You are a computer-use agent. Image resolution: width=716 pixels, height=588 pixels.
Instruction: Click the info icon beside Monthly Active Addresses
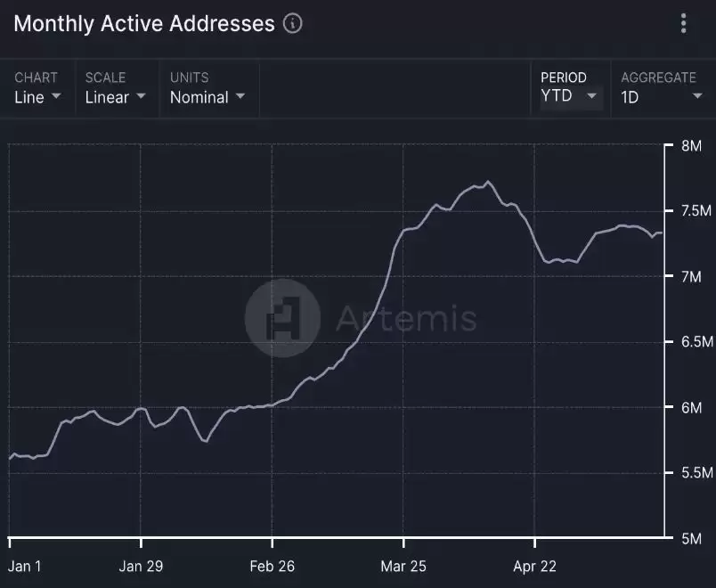pyautogui.click(x=292, y=24)
